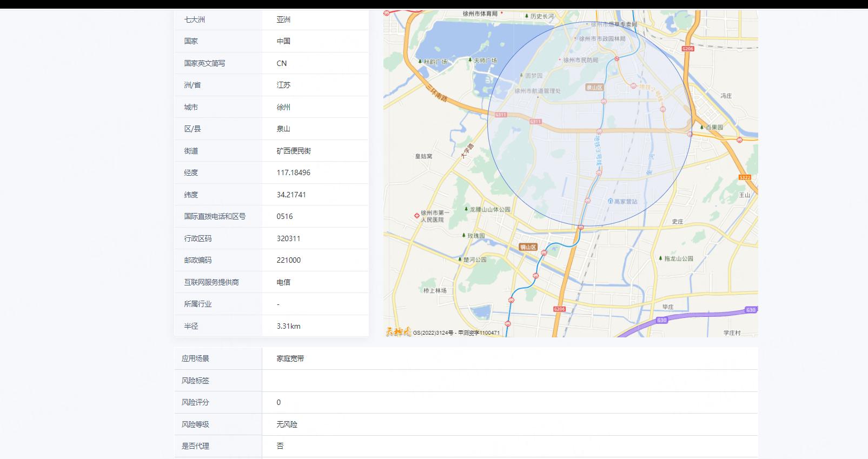This screenshot has width=868, height=459.
Task: Click the 秋韵广场 marker near the lake
Action: click(420, 62)
